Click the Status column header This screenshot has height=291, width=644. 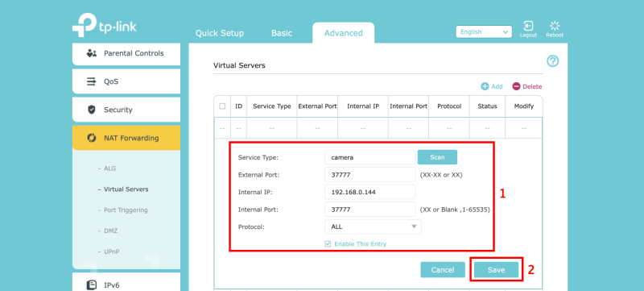[487, 106]
